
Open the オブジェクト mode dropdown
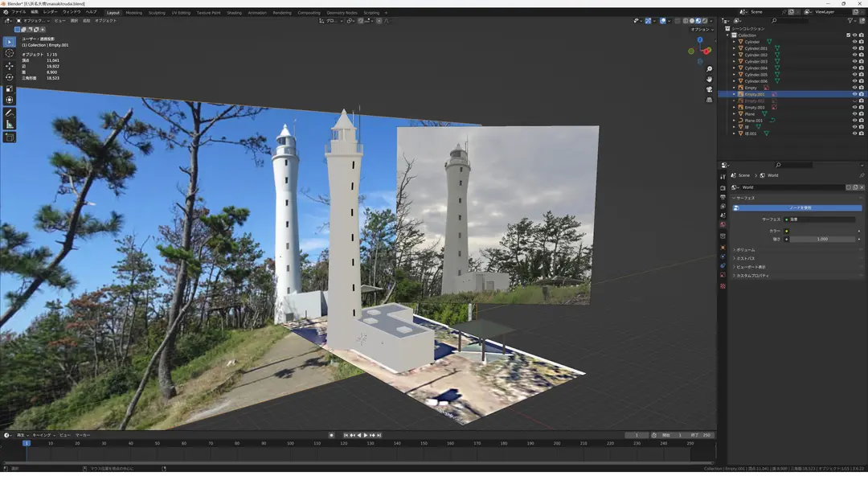click(33, 20)
